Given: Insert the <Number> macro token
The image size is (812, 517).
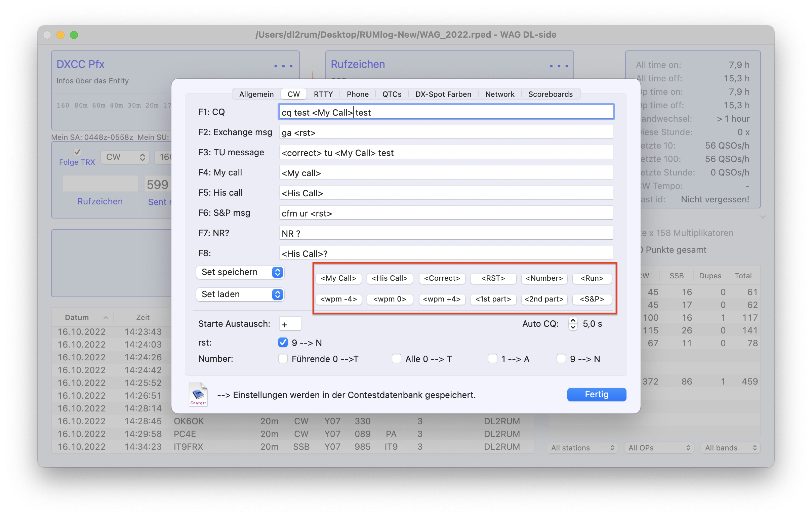Looking at the screenshot, I should (544, 278).
